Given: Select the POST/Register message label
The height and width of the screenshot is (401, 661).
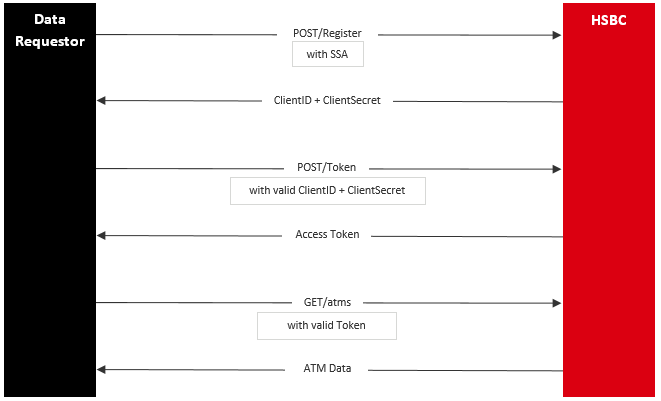Looking at the screenshot, I should click(x=327, y=34).
